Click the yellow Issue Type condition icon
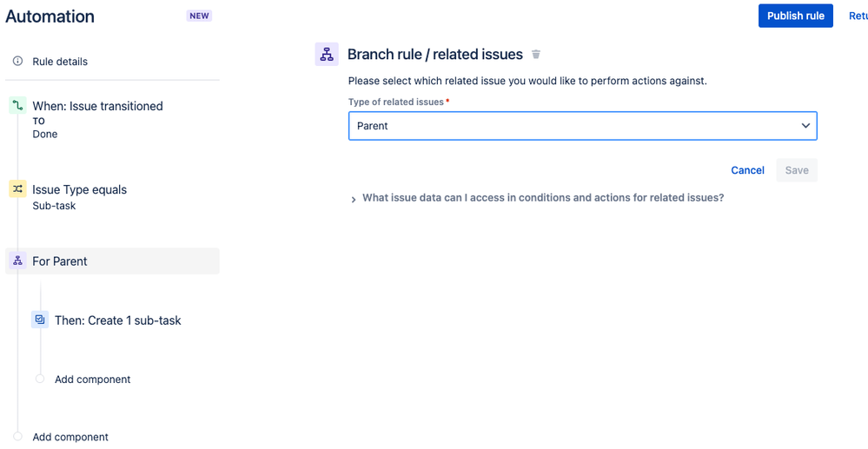Viewport: 868px width, 449px height. tap(17, 189)
